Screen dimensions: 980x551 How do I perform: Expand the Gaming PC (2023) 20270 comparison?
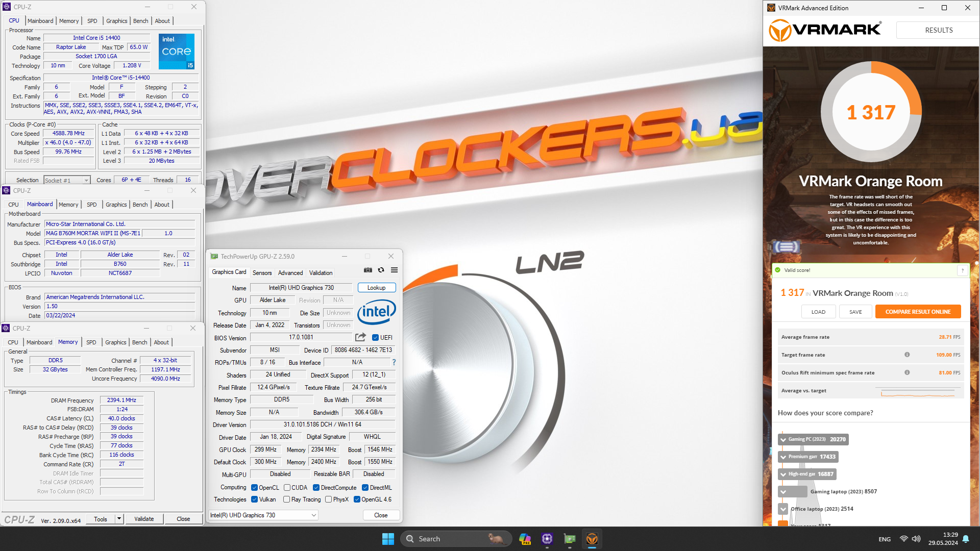(783, 439)
